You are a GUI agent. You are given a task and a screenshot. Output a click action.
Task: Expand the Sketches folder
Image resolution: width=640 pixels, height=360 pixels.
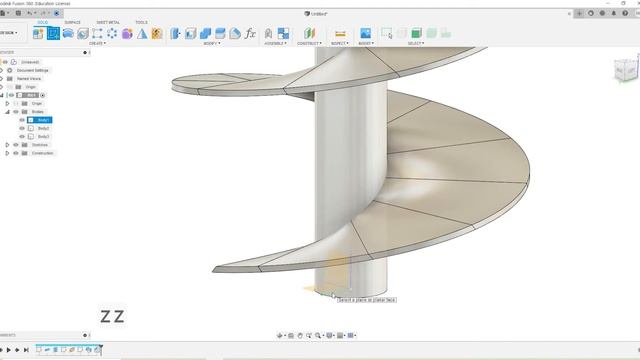click(7, 145)
